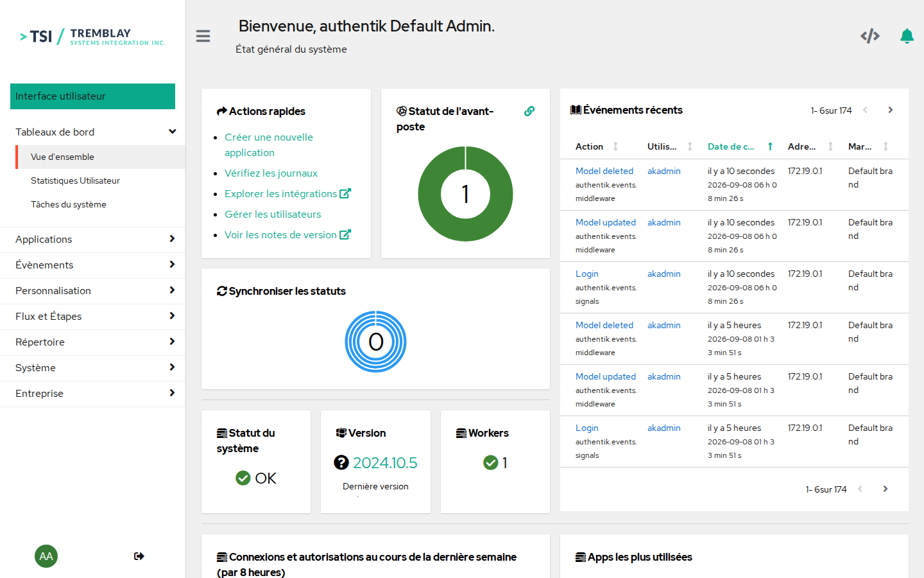Image resolution: width=924 pixels, height=578 pixels.
Task: Sort events by Adre... column
Action: tap(810, 146)
